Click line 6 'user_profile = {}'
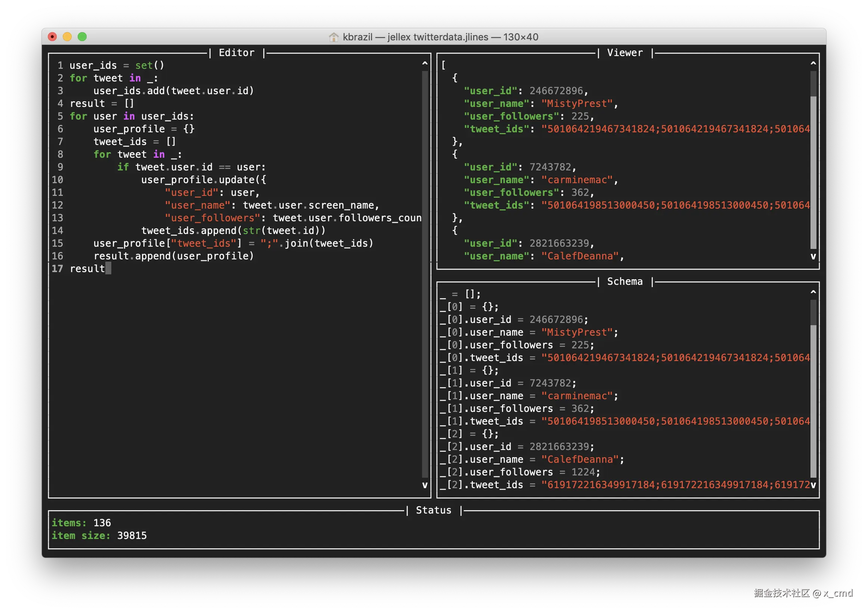The width and height of the screenshot is (868, 613). [144, 129]
